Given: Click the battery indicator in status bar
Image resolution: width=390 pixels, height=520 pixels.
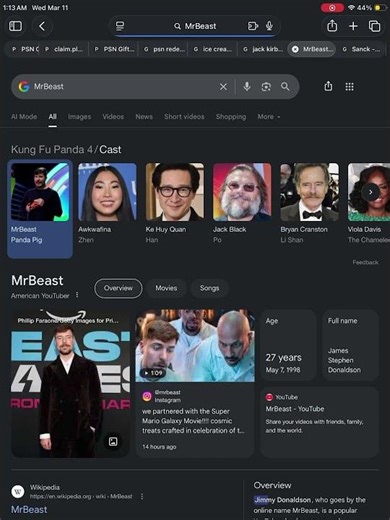Looking at the screenshot, I should coord(380,8).
